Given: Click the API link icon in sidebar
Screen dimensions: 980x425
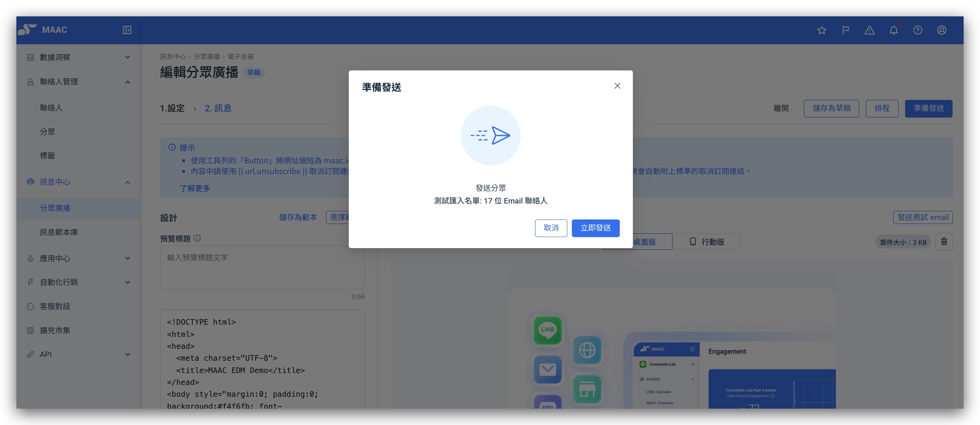Looking at the screenshot, I should (30, 354).
